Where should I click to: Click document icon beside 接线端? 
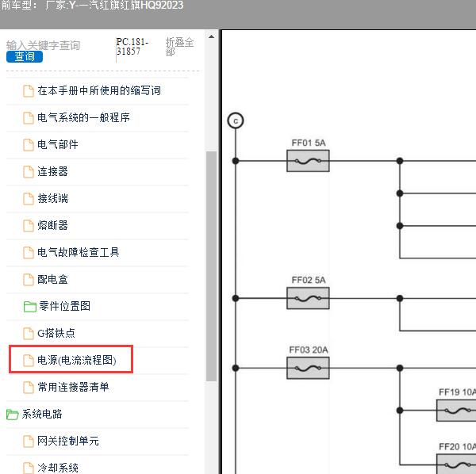tap(29, 199)
